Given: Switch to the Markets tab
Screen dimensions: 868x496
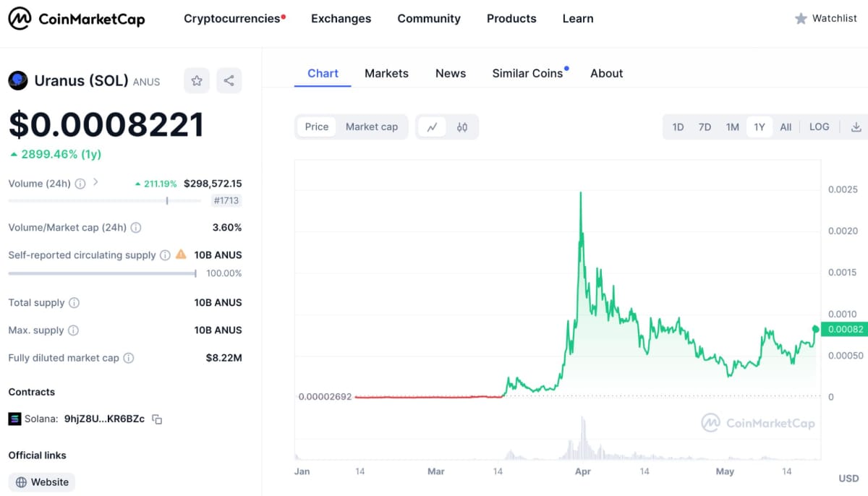Looking at the screenshot, I should pos(386,73).
